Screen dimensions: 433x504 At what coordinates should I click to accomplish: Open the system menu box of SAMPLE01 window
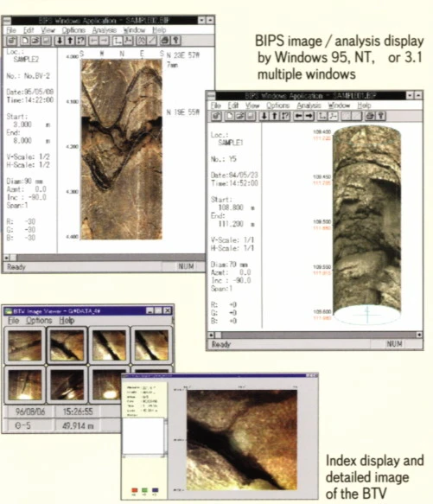(211, 95)
